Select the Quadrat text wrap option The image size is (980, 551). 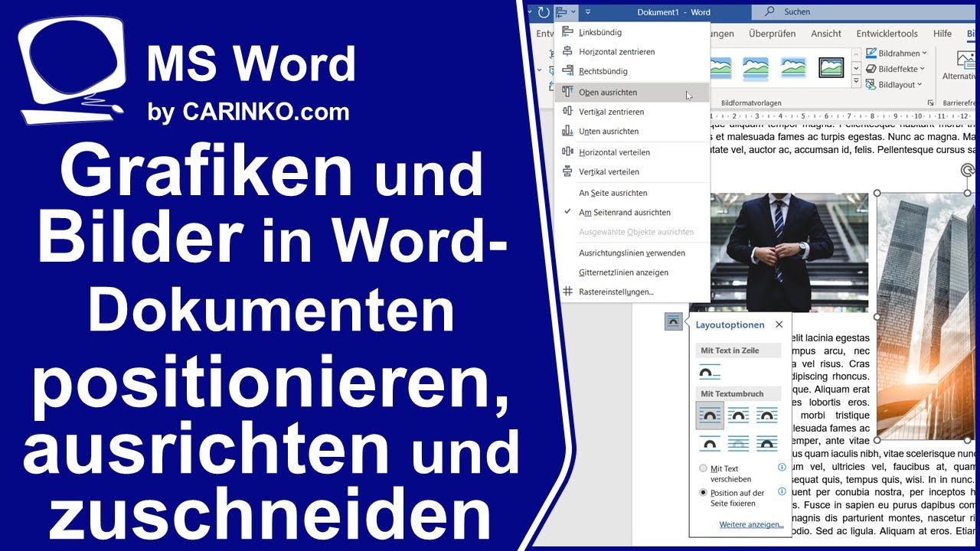tap(710, 416)
